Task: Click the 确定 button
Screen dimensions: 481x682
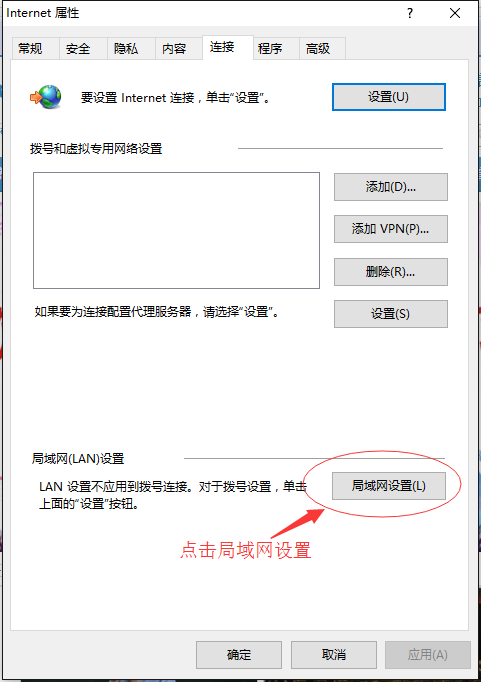Action: [x=239, y=655]
